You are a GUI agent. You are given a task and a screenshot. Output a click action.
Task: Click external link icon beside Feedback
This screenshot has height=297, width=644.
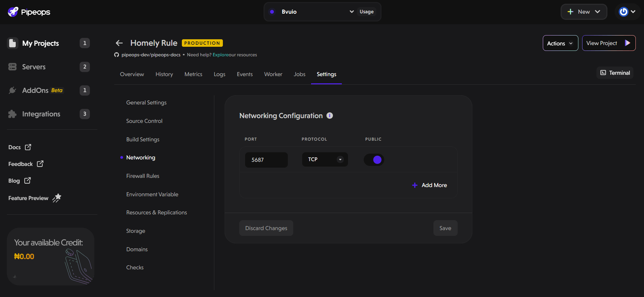pyautogui.click(x=40, y=164)
